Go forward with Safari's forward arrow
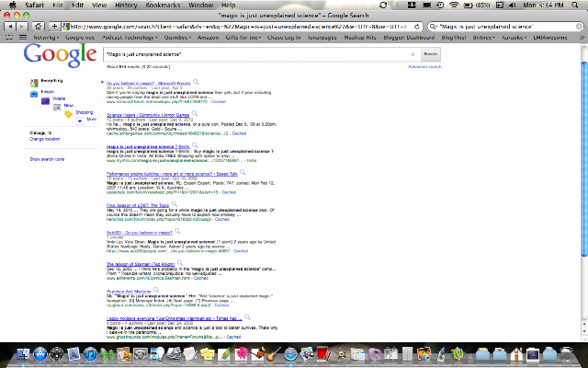The image size is (588, 368). tap(22, 27)
